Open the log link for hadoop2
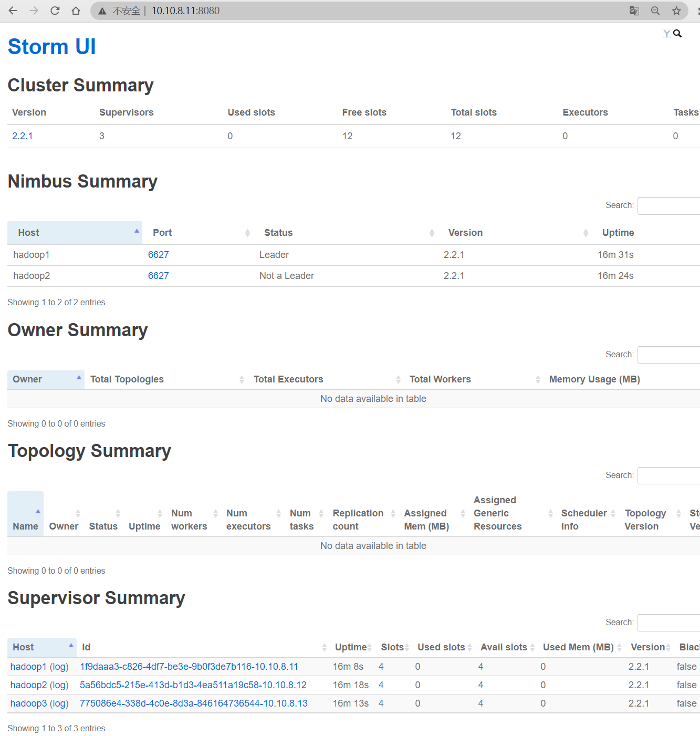The width and height of the screenshot is (700, 736). (x=59, y=685)
